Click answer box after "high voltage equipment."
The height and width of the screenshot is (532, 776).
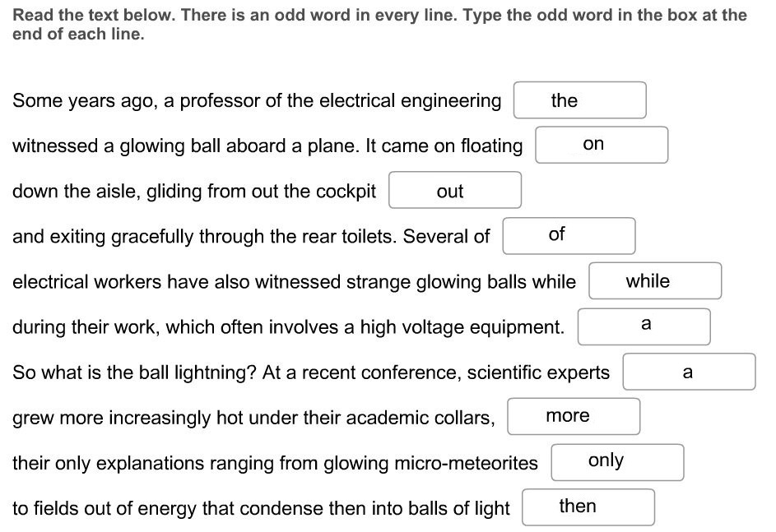(x=644, y=326)
